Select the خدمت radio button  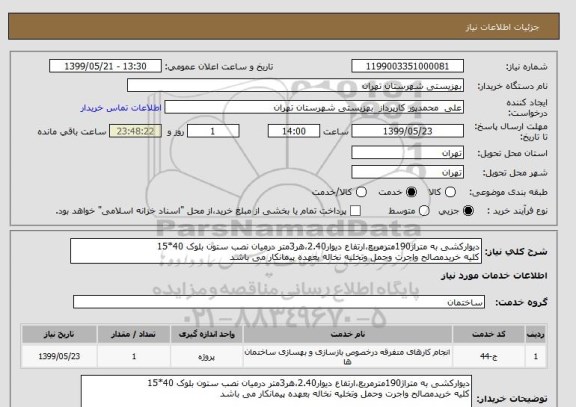(x=411, y=192)
